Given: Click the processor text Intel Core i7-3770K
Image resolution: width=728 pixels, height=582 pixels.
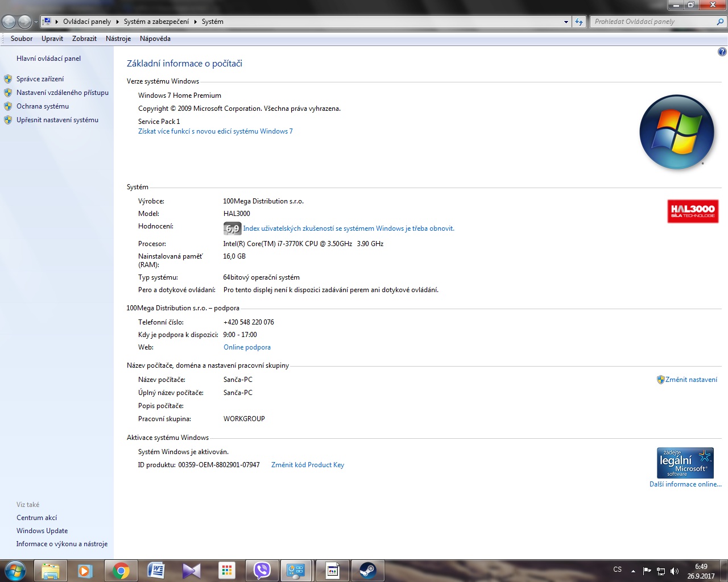Looking at the screenshot, I should point(303,244).
